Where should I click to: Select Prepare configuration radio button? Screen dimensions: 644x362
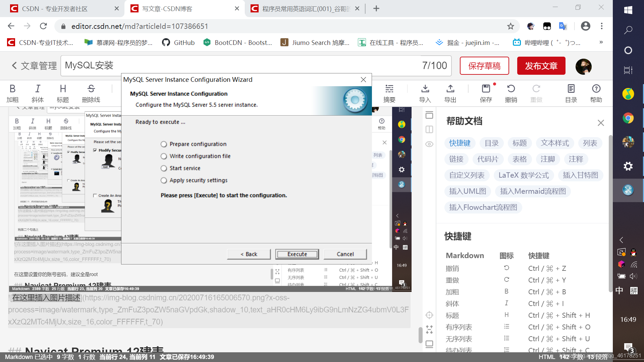(164, 144)
